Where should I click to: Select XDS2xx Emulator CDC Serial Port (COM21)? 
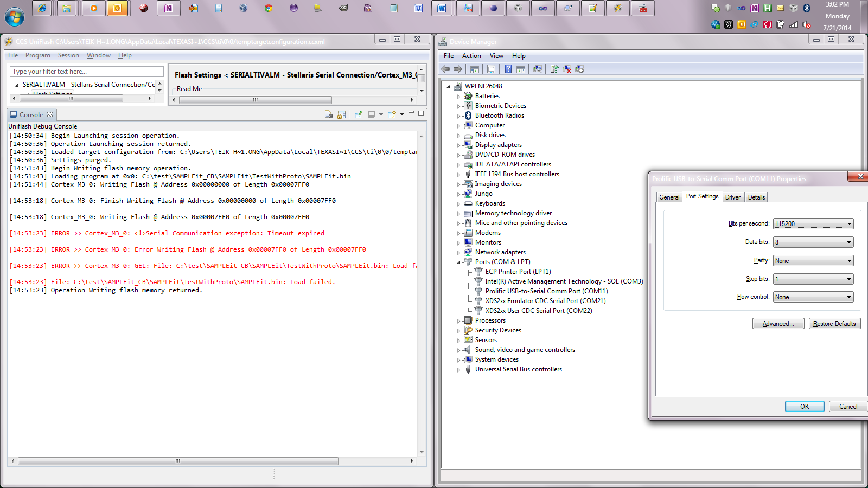[x=545, y=301]
